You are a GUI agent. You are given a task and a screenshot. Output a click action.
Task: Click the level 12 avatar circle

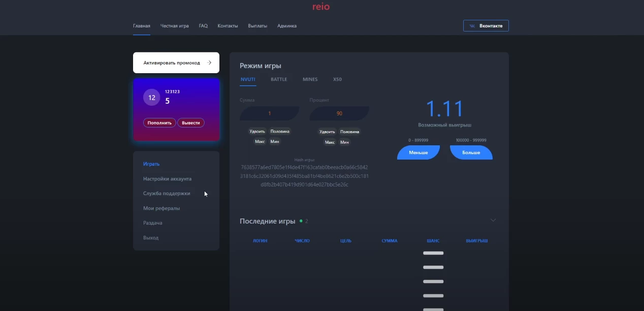(151, 97)
